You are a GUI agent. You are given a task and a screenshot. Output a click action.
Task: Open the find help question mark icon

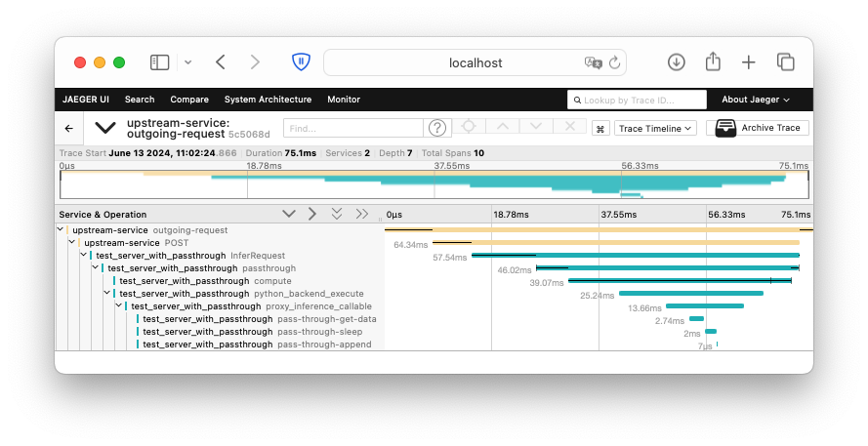[437, 128]
